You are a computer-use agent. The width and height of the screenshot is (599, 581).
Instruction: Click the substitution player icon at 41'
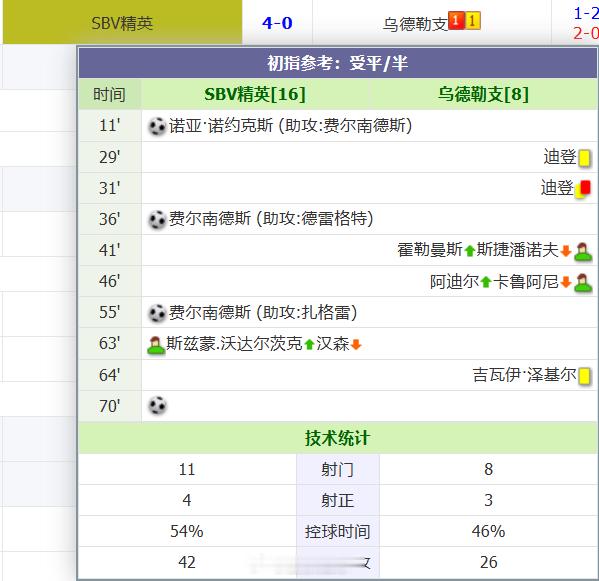coord(583,251)
